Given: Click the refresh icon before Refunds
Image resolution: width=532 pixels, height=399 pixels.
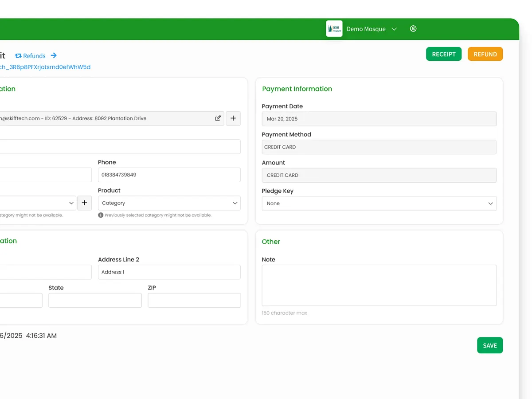Looking at the screenshot, I should coord(18,56).
